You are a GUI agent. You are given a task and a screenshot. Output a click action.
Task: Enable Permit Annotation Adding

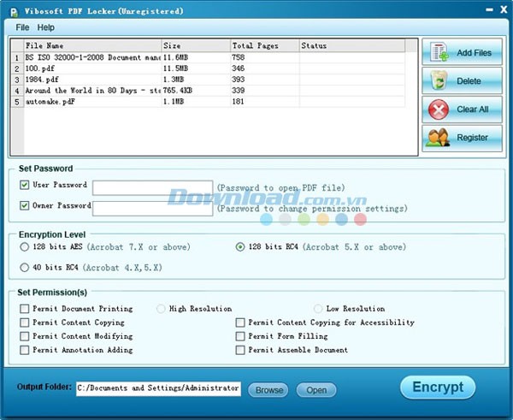(25, 350)
